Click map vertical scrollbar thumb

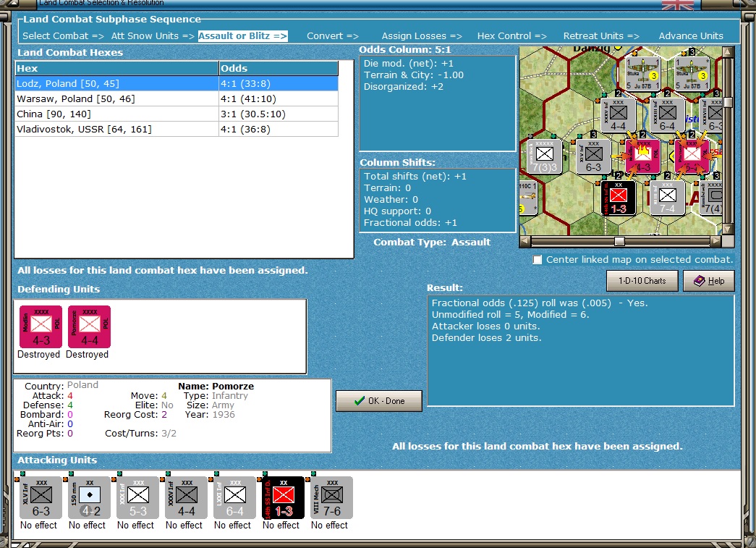(x=728, y=102)
